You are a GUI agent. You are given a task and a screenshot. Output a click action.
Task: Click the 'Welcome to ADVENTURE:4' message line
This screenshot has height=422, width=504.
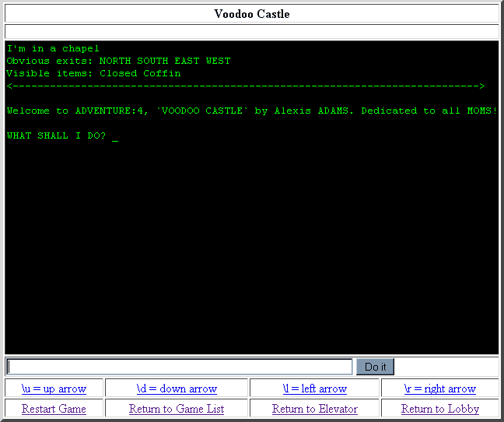(252, 111)
